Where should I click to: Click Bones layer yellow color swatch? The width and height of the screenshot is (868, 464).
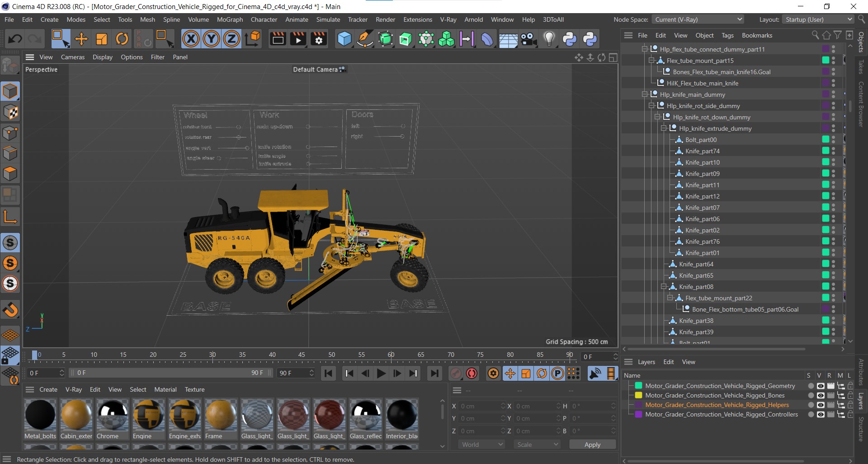[638, 395]
